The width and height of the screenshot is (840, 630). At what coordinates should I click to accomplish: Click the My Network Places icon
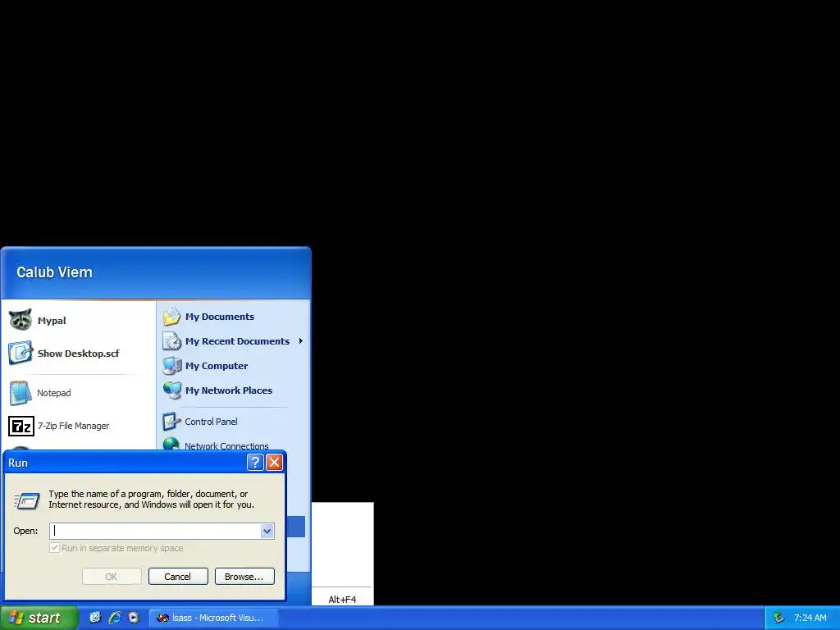click(x=172, y=390)
